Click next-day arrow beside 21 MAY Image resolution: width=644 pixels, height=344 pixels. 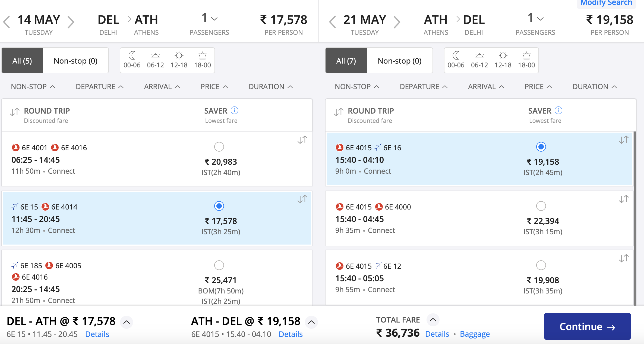point(397,22)
